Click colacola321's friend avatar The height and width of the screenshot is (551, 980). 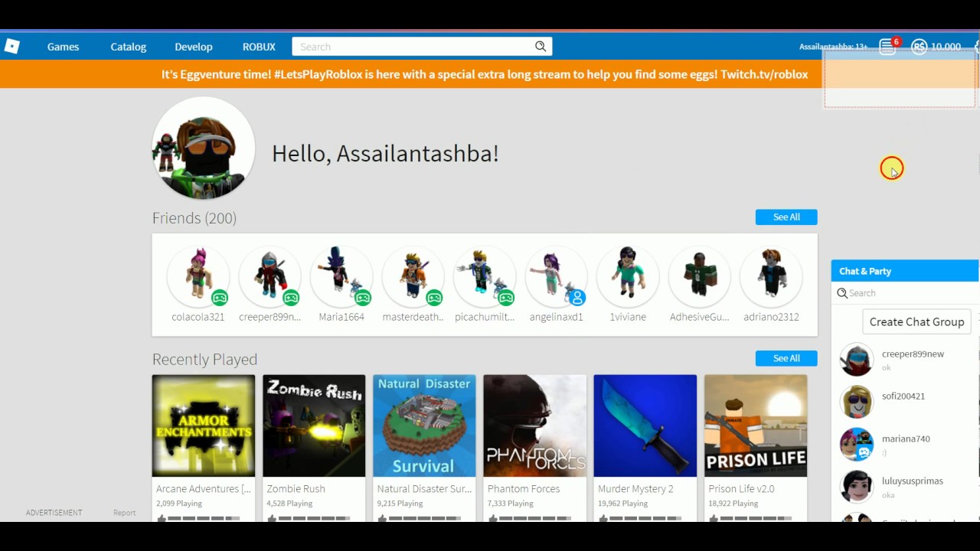(x=198, y=275)
